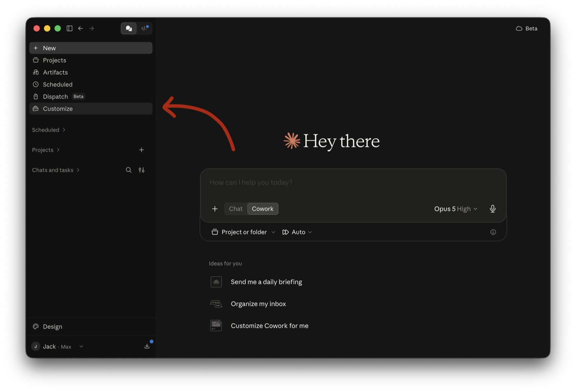Open chat filter sliders icon
This screenshot has height=392, width=576.
pyautogui.click(x=141, y=170)
